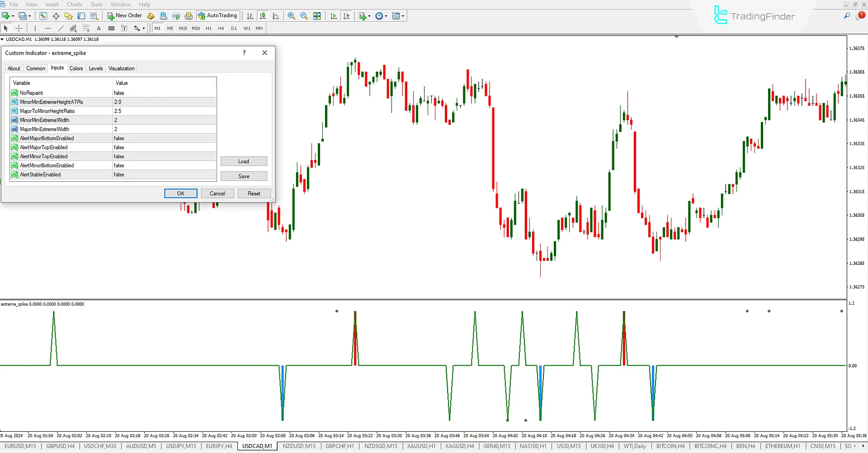The image size is (868, 453).
Task: Toggle chart shift from end
Action: (347, 15)
